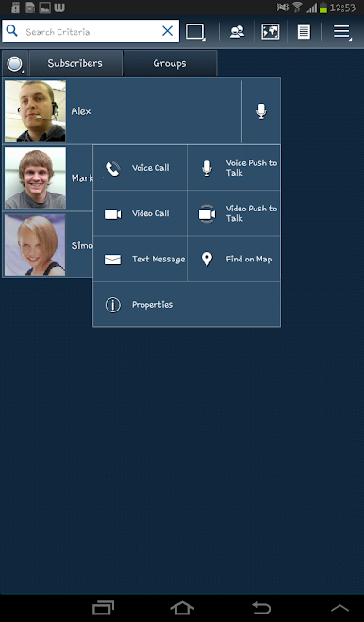Choose Video Push to Talk option

[x=234, y=213]
